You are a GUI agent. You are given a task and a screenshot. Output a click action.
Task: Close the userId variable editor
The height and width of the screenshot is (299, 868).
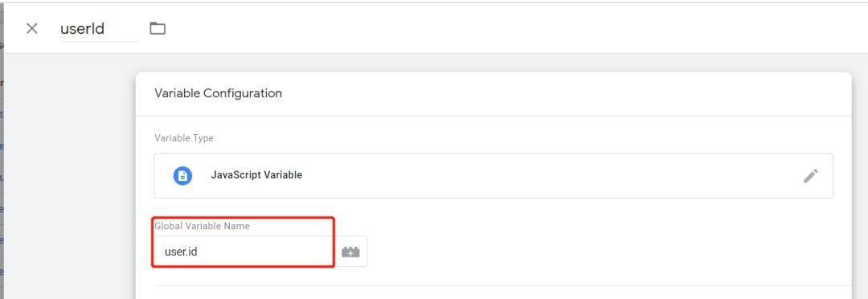32,29
